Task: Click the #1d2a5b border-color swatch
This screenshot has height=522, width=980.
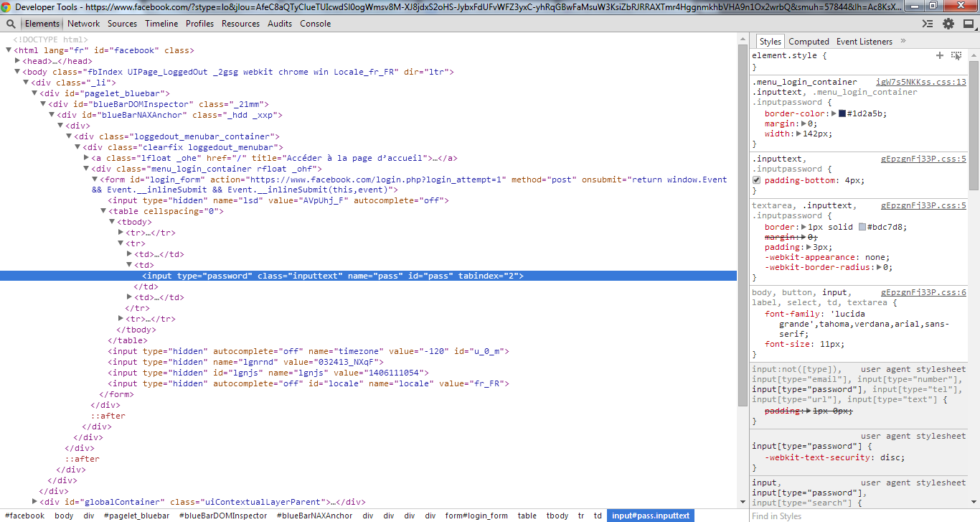Action: (x=842, y=113)
